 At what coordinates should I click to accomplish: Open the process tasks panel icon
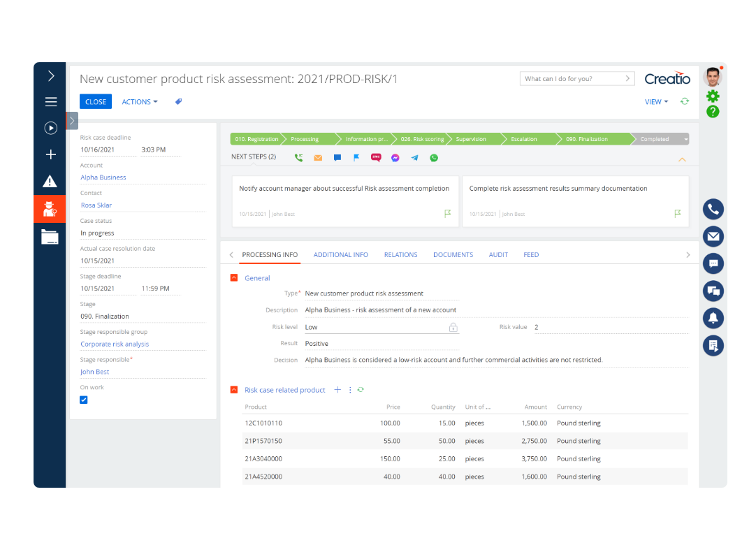pos(713,345)
